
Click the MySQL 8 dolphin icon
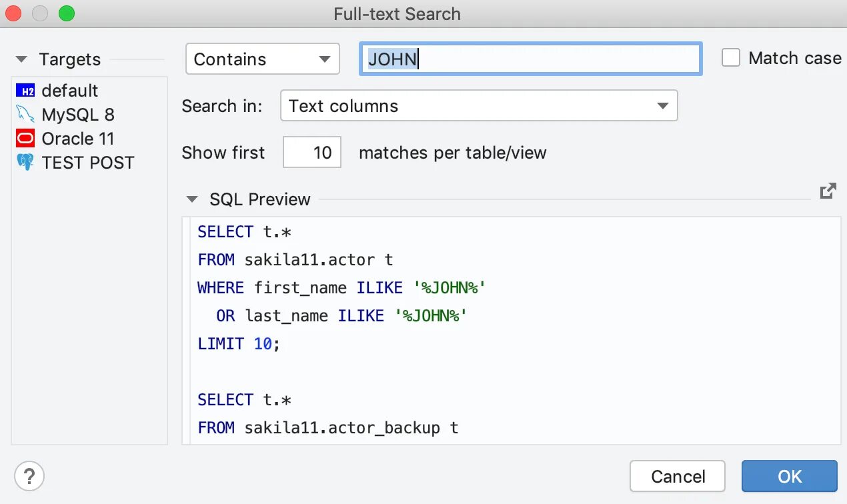25,115
